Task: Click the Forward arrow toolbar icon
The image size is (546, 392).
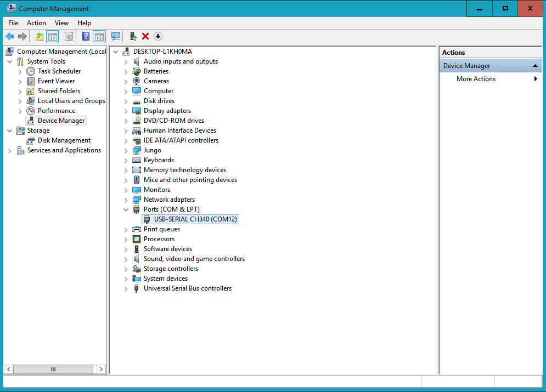Action: (x=22, y=36)
